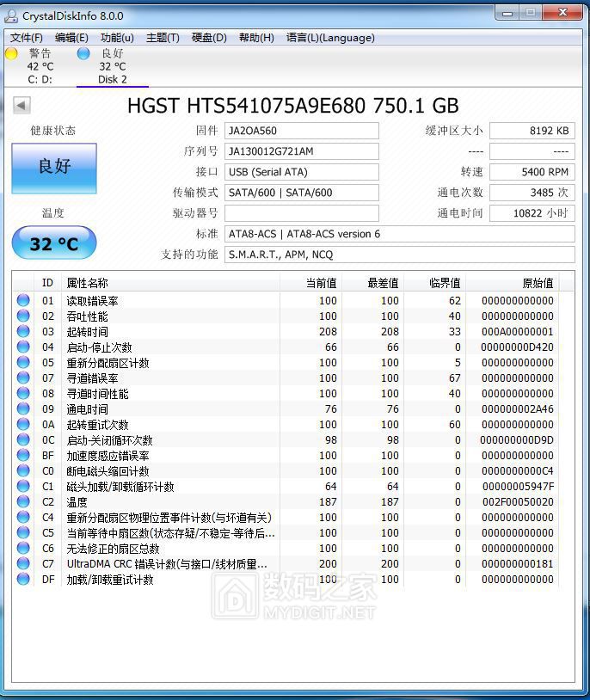The height and width of the screenshot is (700, 590).
Task: Click status icon of row 08 寻道时间性能
Action: click(x=23, y=393)
